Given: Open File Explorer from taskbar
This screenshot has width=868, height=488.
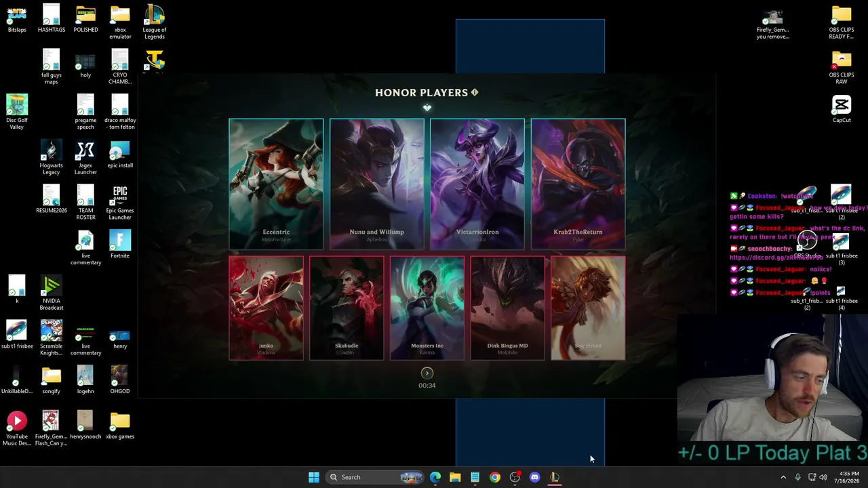Looking at the screenshot, I should (455, 477).
